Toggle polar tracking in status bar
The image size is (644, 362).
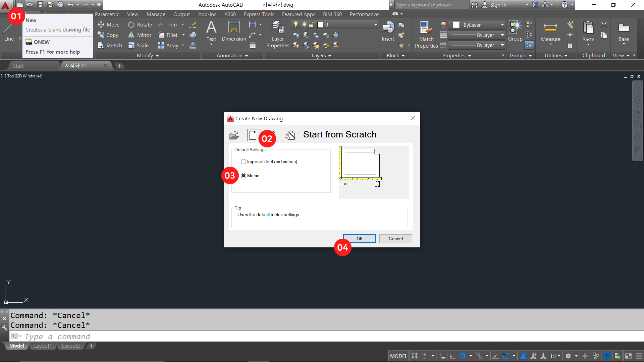point(462,356)
